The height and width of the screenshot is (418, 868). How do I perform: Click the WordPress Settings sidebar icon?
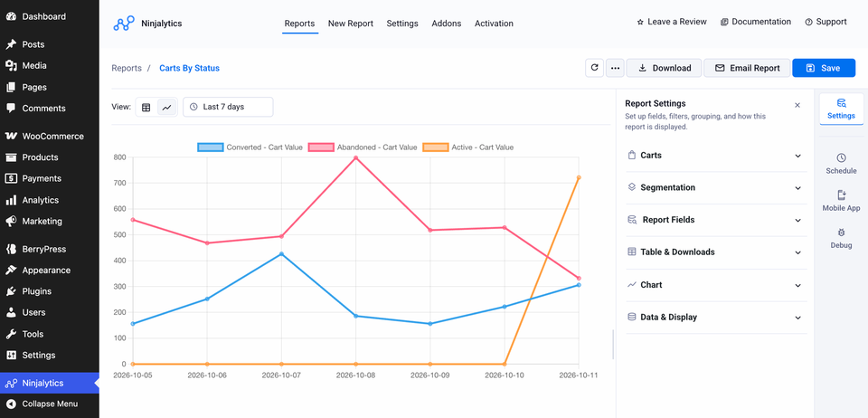11,355
